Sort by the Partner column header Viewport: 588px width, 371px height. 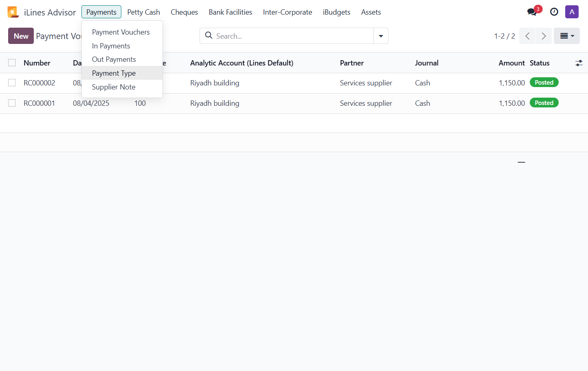[x=352, y=63]
